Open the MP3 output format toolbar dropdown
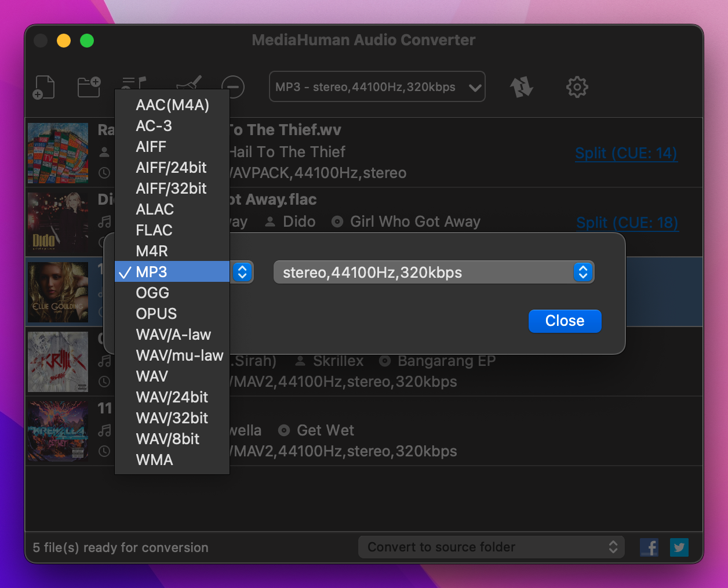 (377, 87)
